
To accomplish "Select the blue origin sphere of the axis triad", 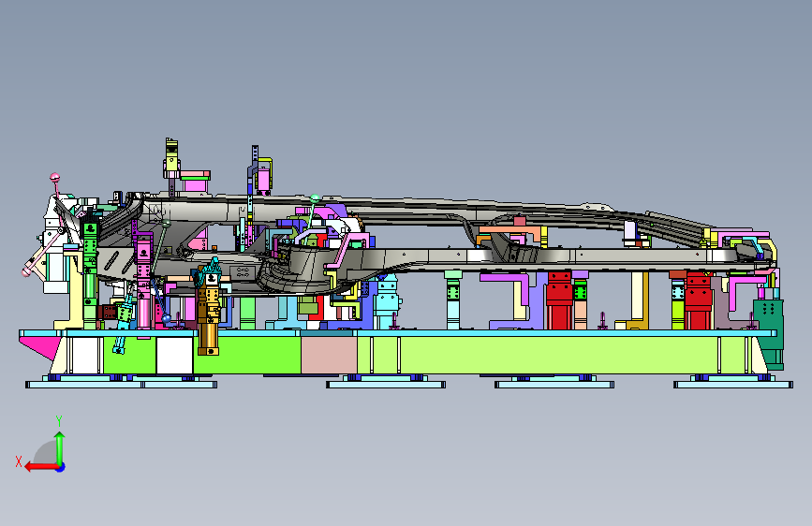I will point(61,467).
